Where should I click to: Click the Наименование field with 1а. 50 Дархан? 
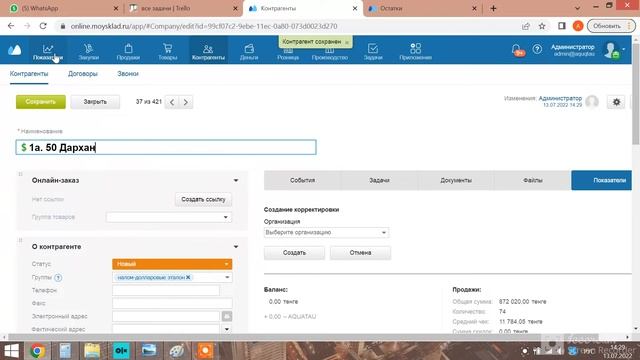166,147
